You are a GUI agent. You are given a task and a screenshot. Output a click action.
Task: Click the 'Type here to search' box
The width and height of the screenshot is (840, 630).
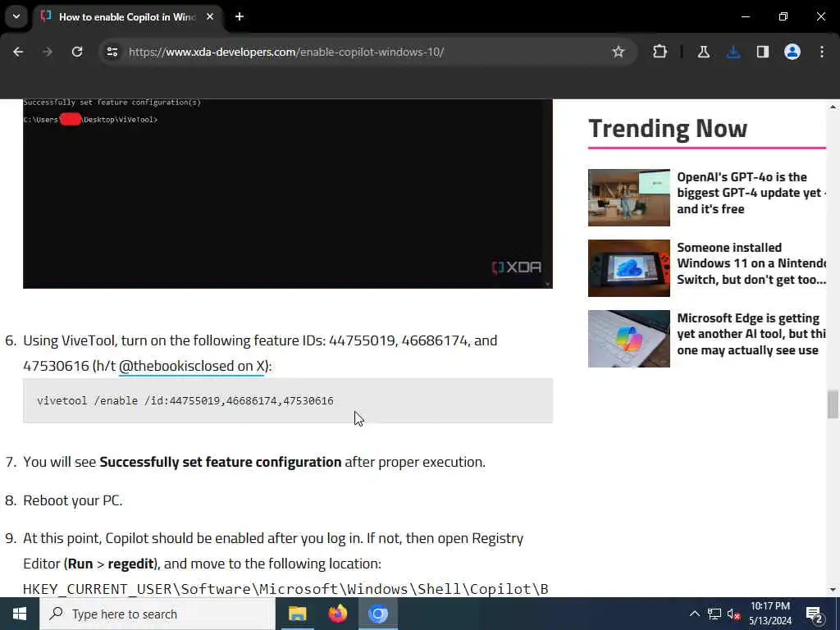coord(157,614)
